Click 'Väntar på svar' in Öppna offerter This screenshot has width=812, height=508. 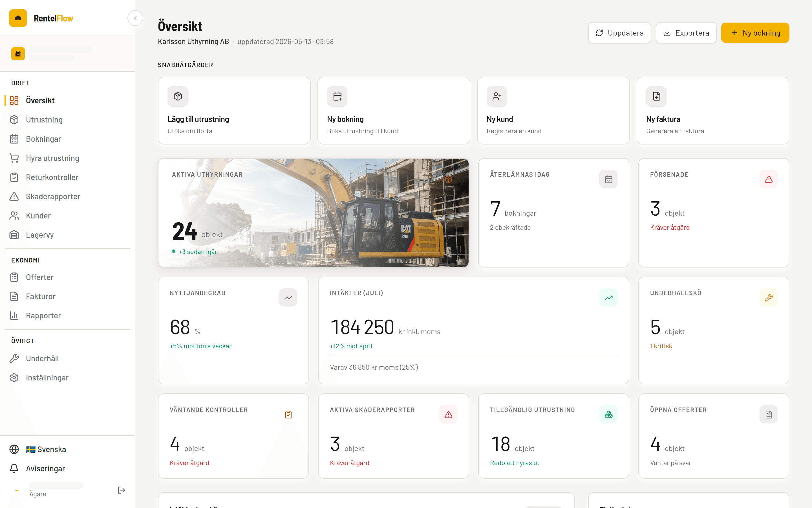click(x=670, y=463)
